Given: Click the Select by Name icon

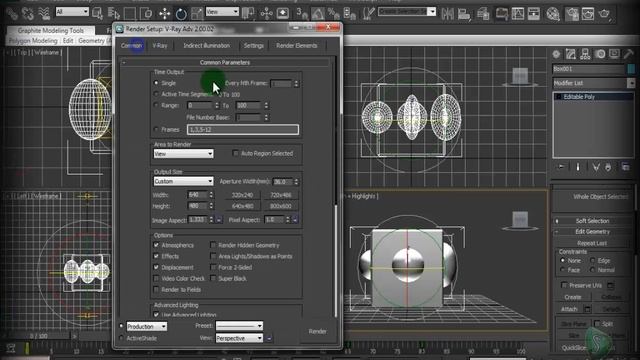Looking at the screenshot, I should (114, 13).
